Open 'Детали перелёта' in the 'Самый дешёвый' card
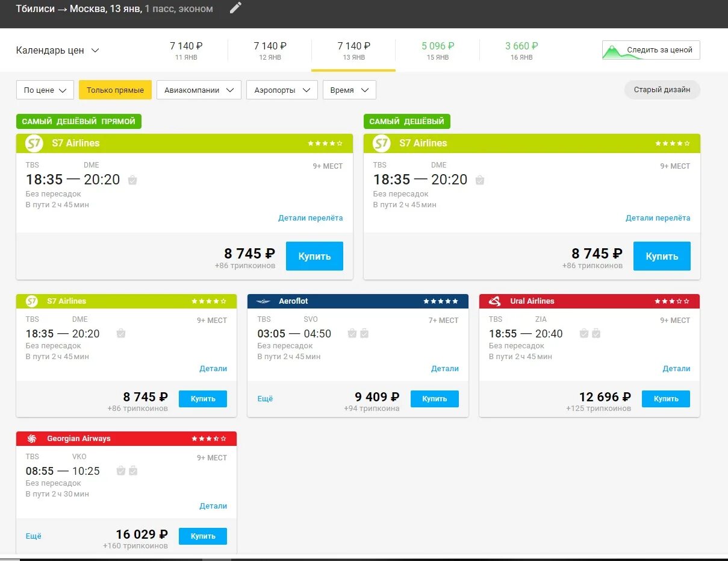This screenshot has height=561, width=728. pyautogui.click(x=658, y=218)
